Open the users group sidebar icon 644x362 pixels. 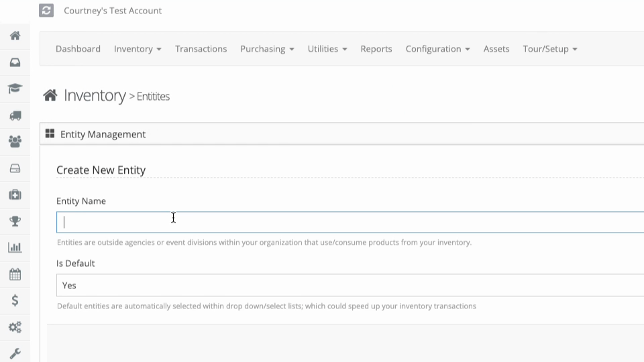(x=15, y=141)
